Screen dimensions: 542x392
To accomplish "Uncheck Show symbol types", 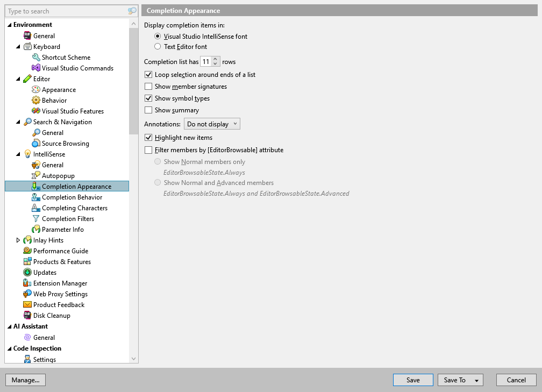I will [x=148, y=98].
